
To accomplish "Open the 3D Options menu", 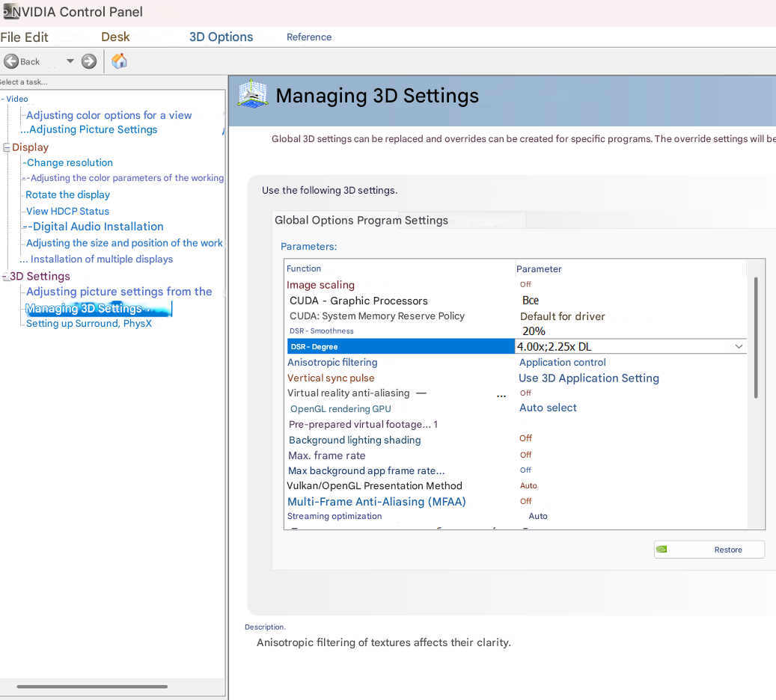I will [221, 37].
